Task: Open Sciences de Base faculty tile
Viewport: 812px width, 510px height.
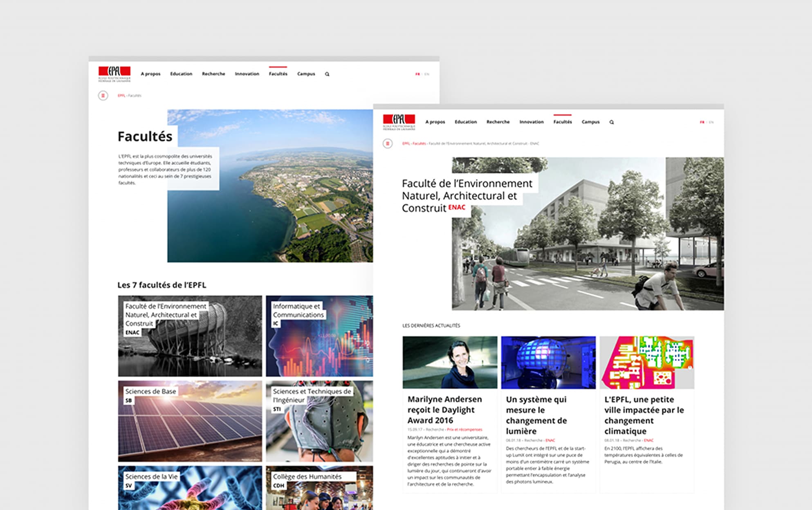Action: coord(190,421)
